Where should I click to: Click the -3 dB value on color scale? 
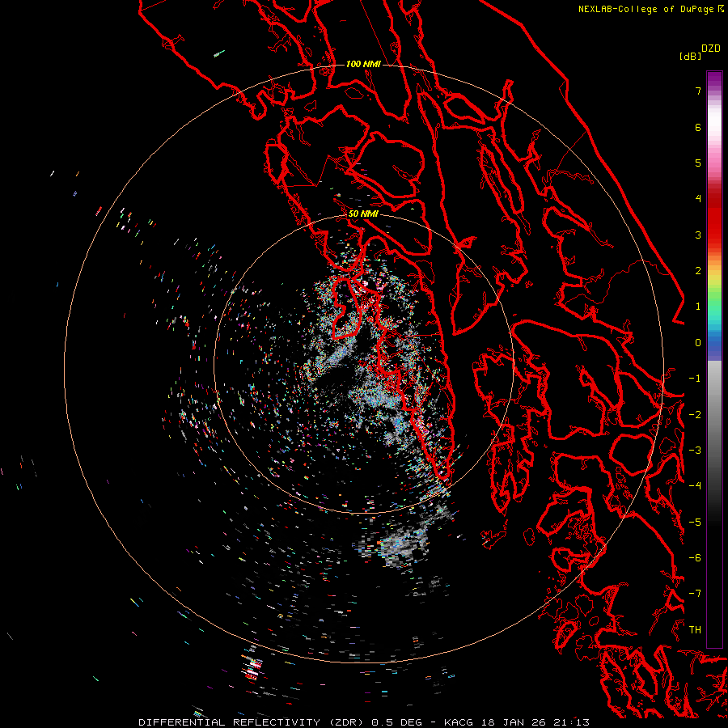(695, 451)
